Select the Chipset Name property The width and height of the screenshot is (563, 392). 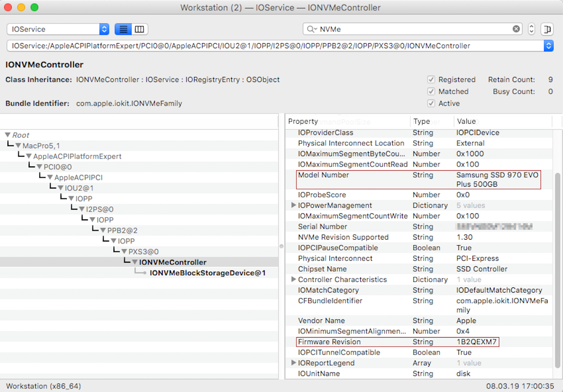click(x=419, y=269)
